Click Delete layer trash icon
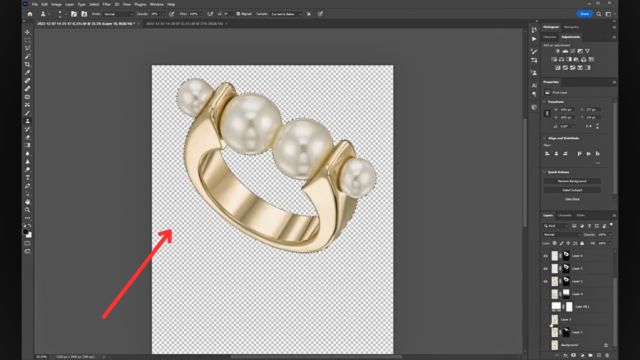640x360 pixels. tap(607, 356)
